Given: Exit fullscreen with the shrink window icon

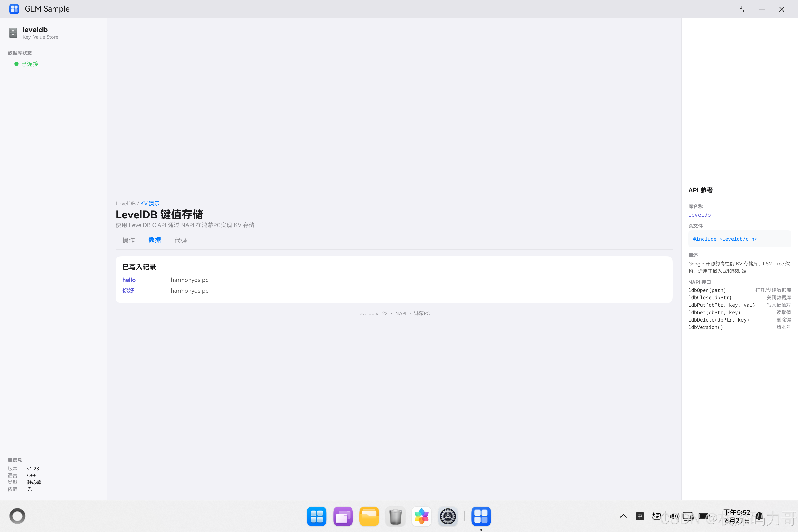Looking at the screenshot, I should tap(742, 9).
